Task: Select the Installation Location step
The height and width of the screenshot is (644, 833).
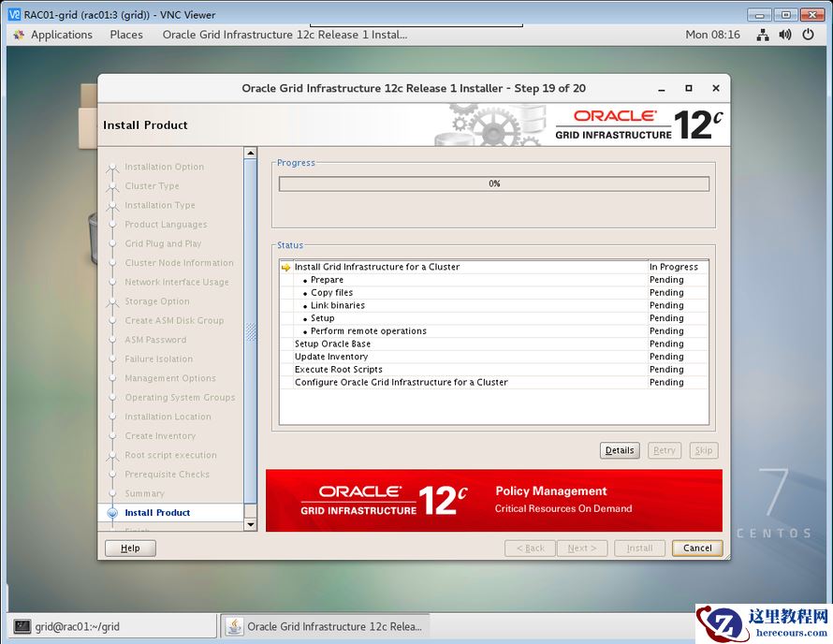Action: click(x=168, y=417)
